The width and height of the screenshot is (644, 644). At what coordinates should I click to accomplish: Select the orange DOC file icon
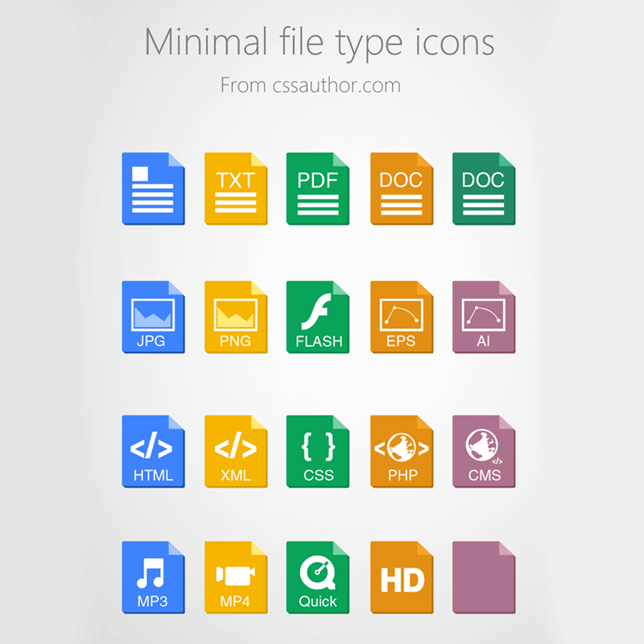(401, 189)
